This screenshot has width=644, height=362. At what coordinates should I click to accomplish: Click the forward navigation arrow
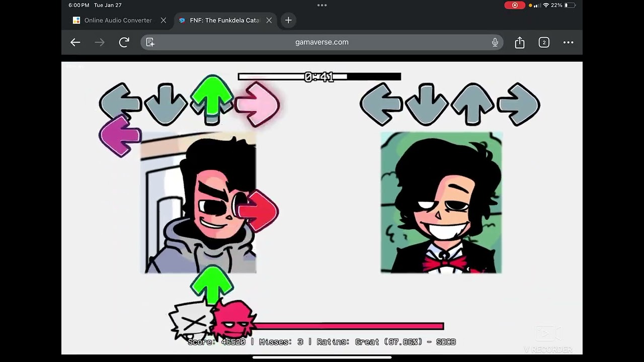[x=100, y=42]
